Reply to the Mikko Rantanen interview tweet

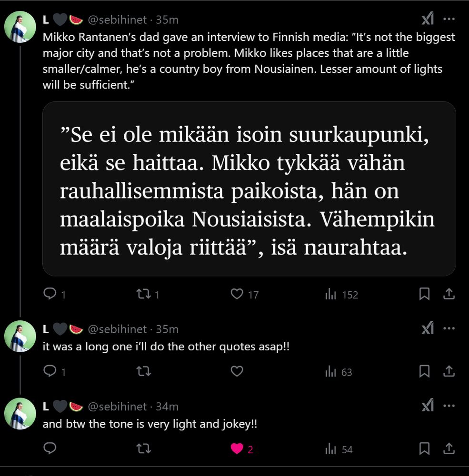point(50,295)
